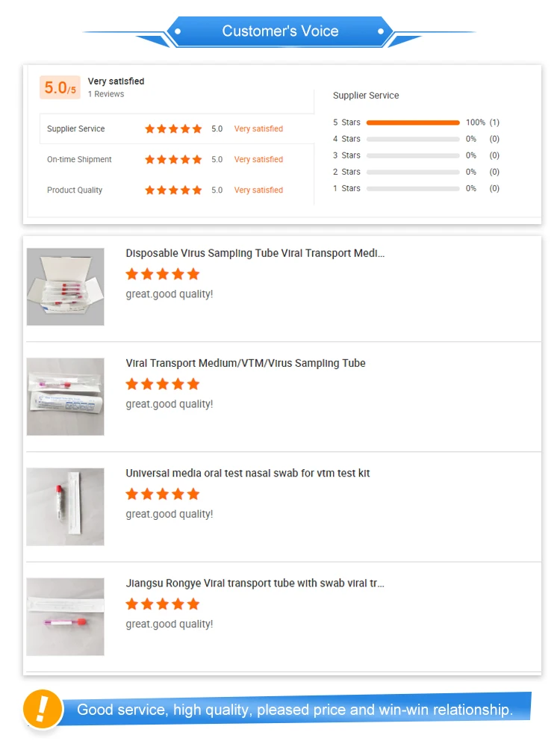Click the orange exclamation mark icon
The height and width of the screenshot is (747, 560).
pyautogui.click(x=43, y=708)
